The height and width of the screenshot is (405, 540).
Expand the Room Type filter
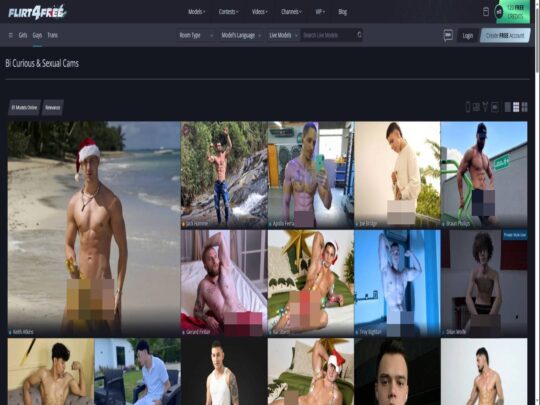pyautogui.click(x=196, y=35)
